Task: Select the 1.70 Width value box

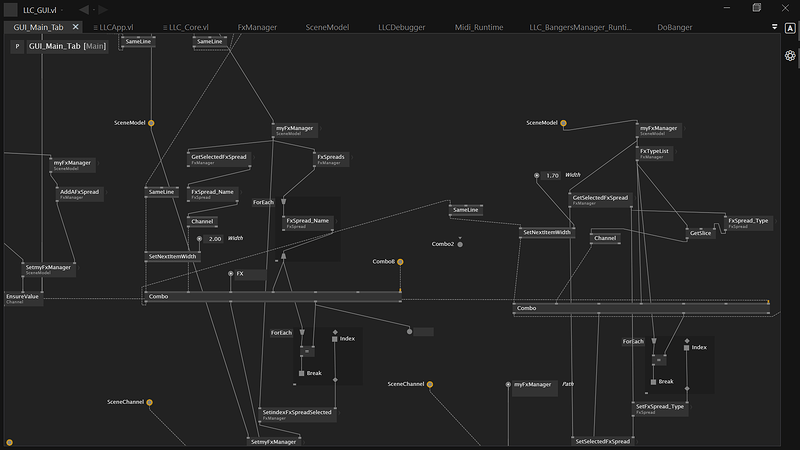Action: (551, 175)
